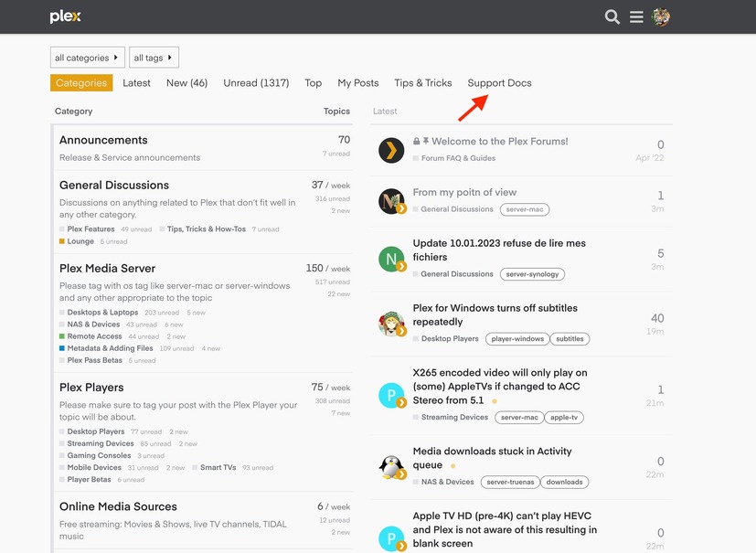
Task: Open the Lounge subcategory
Action: [80, 241]
